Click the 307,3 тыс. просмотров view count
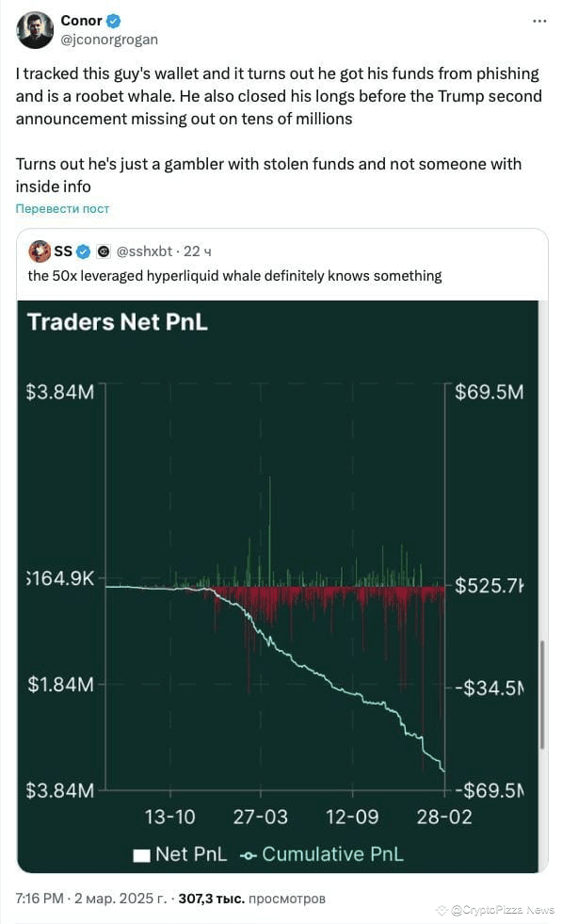This screenshot has width=562, height=924. point(251,899)
